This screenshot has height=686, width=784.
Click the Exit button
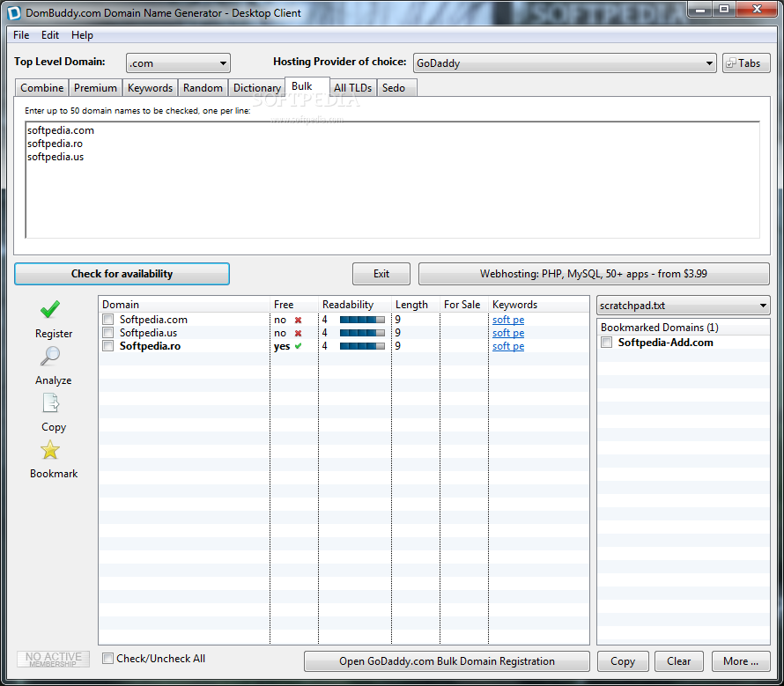(381, 274)
